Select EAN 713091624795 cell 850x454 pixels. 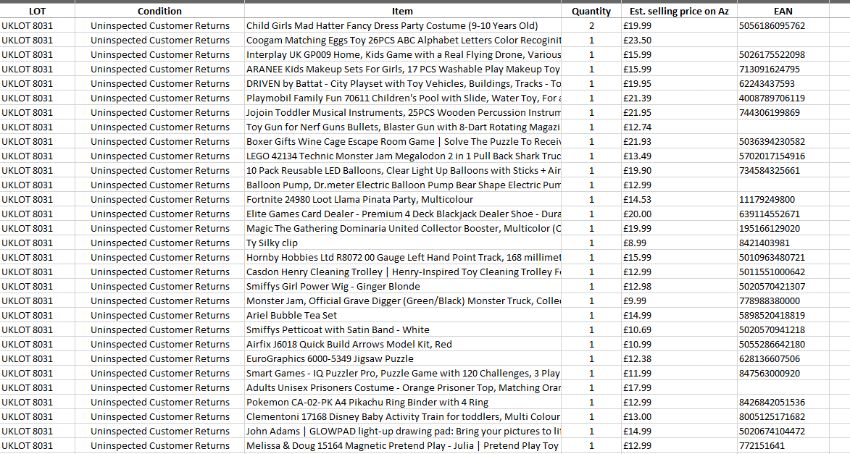783,69
